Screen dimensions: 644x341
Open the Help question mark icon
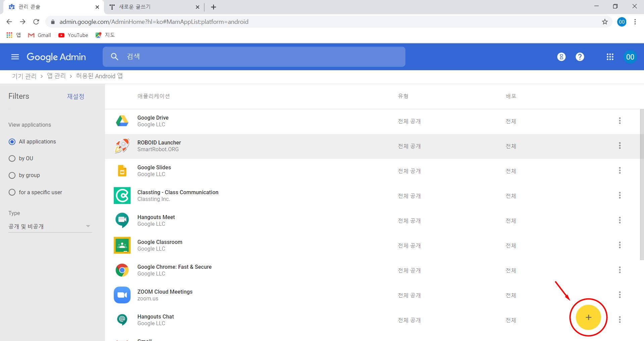(580, 57)
